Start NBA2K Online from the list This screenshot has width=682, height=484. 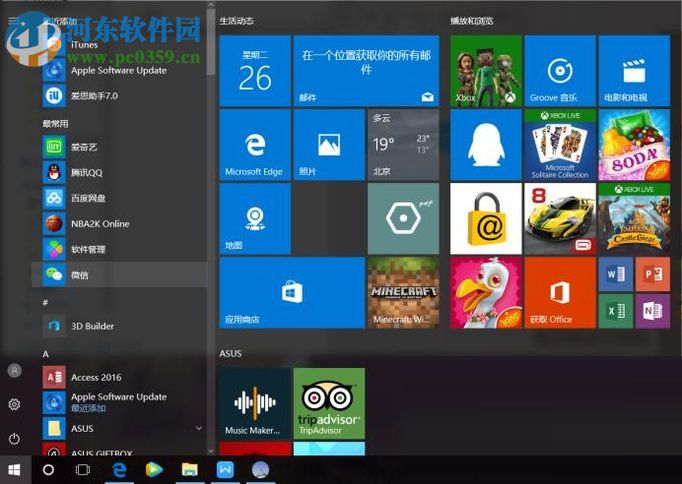click(120, 224)
